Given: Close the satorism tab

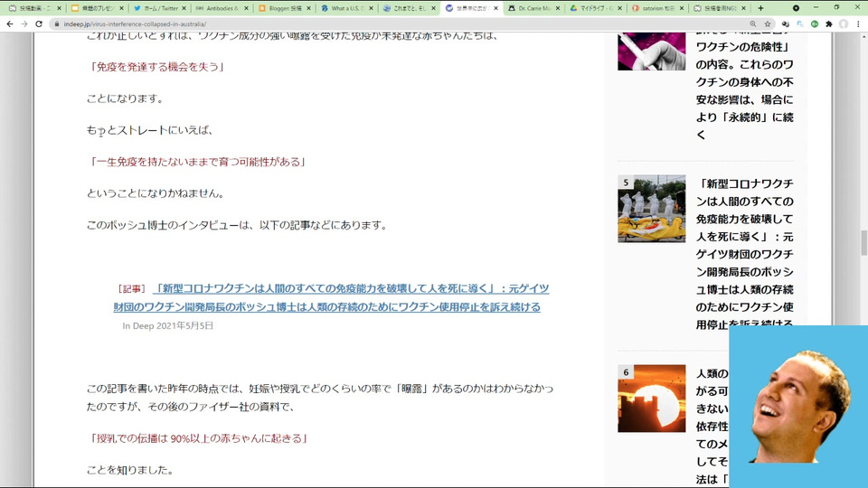Looking at the screenshot, I should click(682, 8).
